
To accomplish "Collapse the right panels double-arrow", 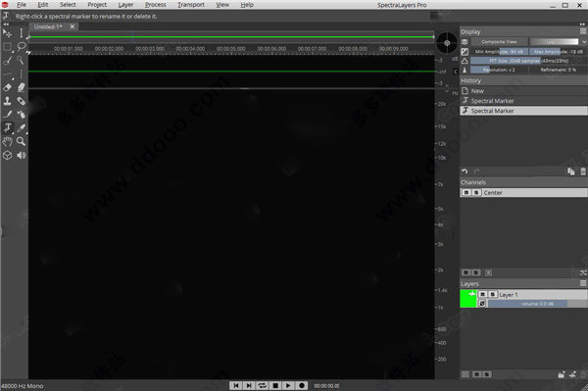I will click(x=582, y=24).
